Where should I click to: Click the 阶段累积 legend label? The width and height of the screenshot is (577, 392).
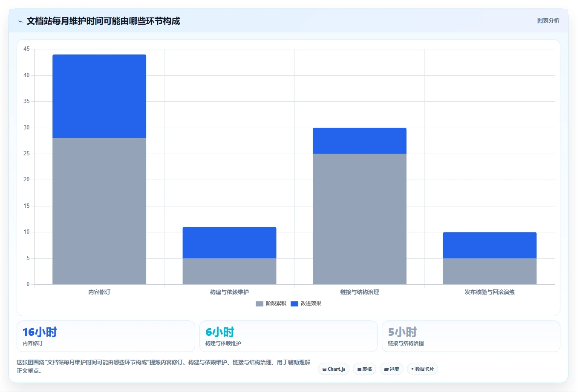[276, 303]
